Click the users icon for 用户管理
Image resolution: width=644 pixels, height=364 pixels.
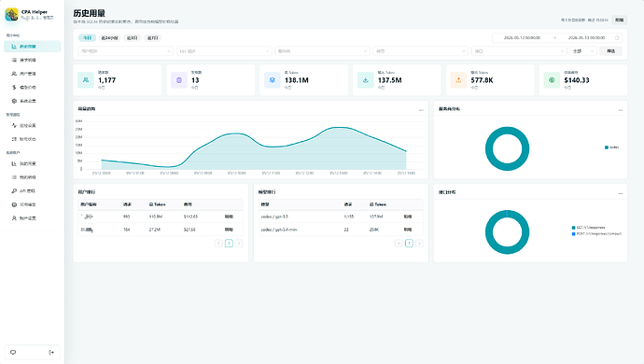click(14, 74)
